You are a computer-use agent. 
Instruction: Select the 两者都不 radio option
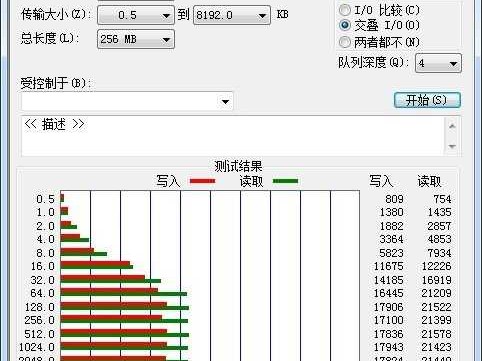379,42
